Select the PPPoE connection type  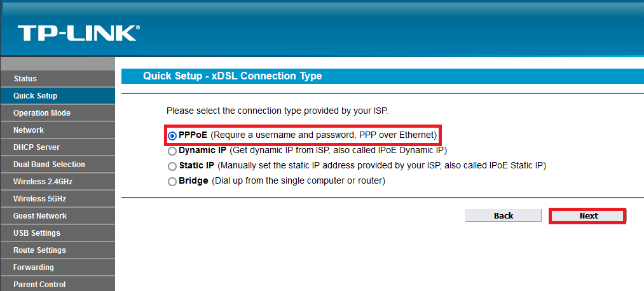(172, 136)
